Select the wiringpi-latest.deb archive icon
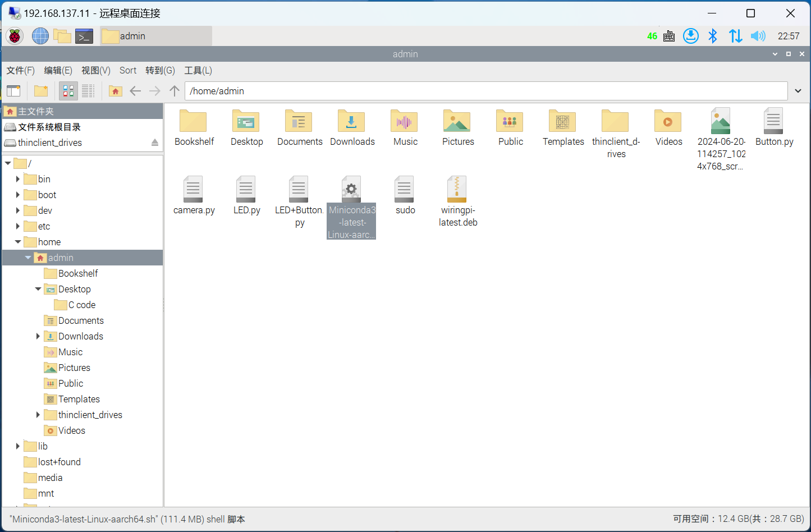This screenshot has width=811, height=532. pos(457,189)
